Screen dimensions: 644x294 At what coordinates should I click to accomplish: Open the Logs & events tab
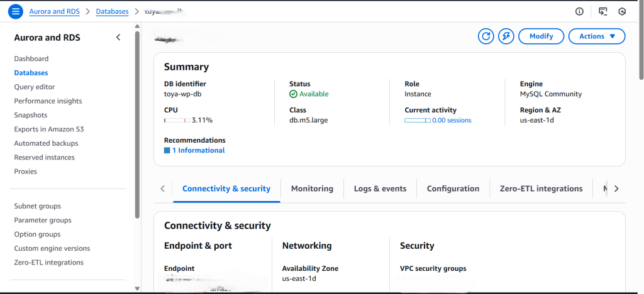click(380, 188)
